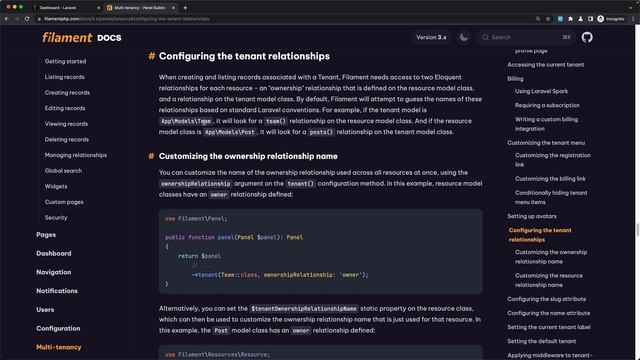Open the browser extensions puzzle icon
Screen dimensions: 640x360
tap(570, 19)
